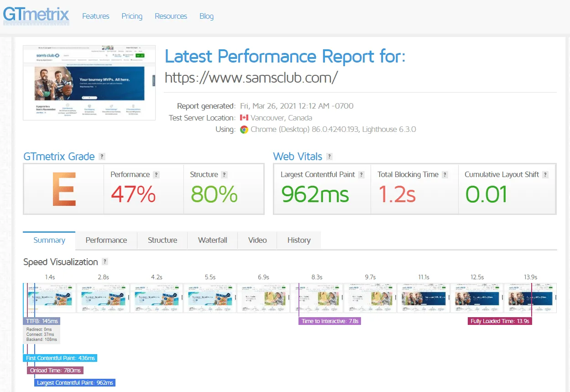
Task: Click the Fully Loaded Time marker
Action: [500, 321]
